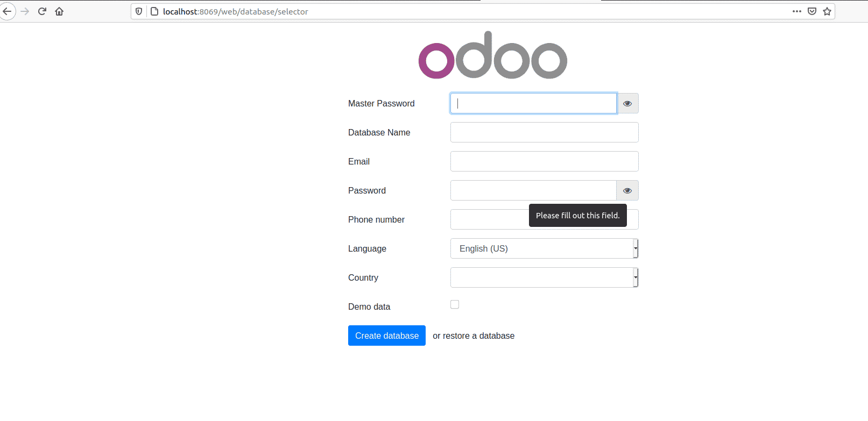
Task: Select the Email input field
Action: pos(545,161)
